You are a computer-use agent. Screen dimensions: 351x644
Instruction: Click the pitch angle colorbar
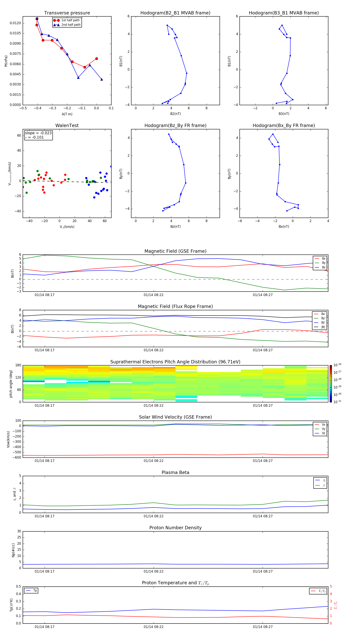(x=331, y=384)
